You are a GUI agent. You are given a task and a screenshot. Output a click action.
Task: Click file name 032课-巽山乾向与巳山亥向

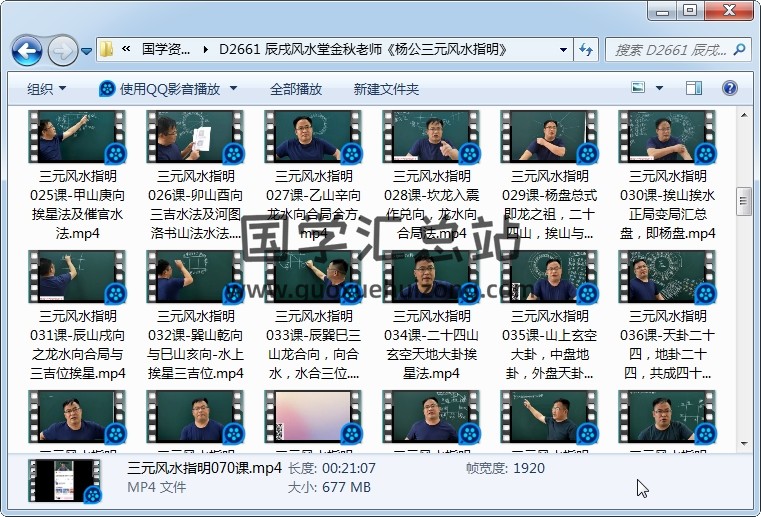pyautogui.click(x=196, y=344)
